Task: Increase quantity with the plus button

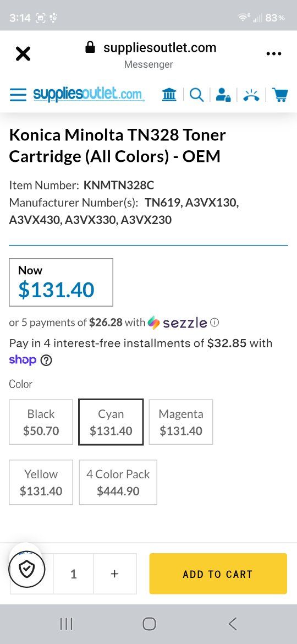Action: pos(115,574)
